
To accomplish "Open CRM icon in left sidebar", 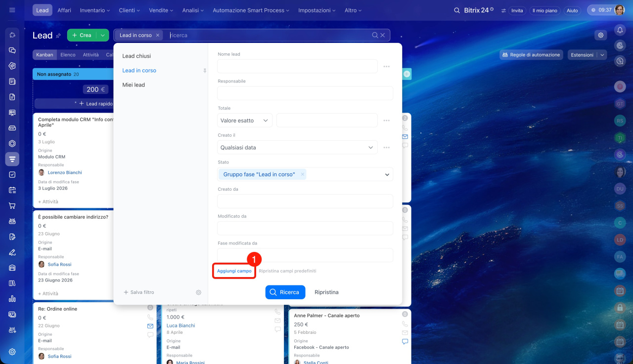I will 12,159.
